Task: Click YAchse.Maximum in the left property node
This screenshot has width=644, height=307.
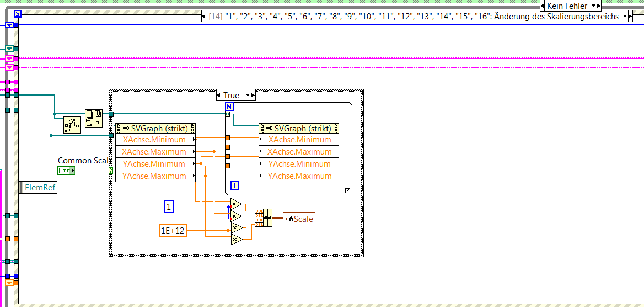Action: 155,176
